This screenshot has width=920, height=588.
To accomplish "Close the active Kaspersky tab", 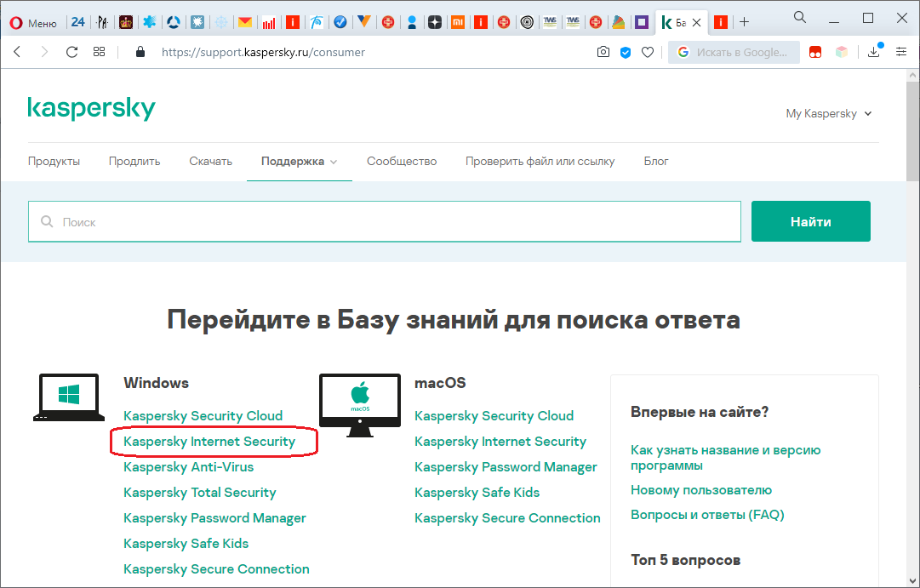I will pyautogui.click(x=696, y=22).
